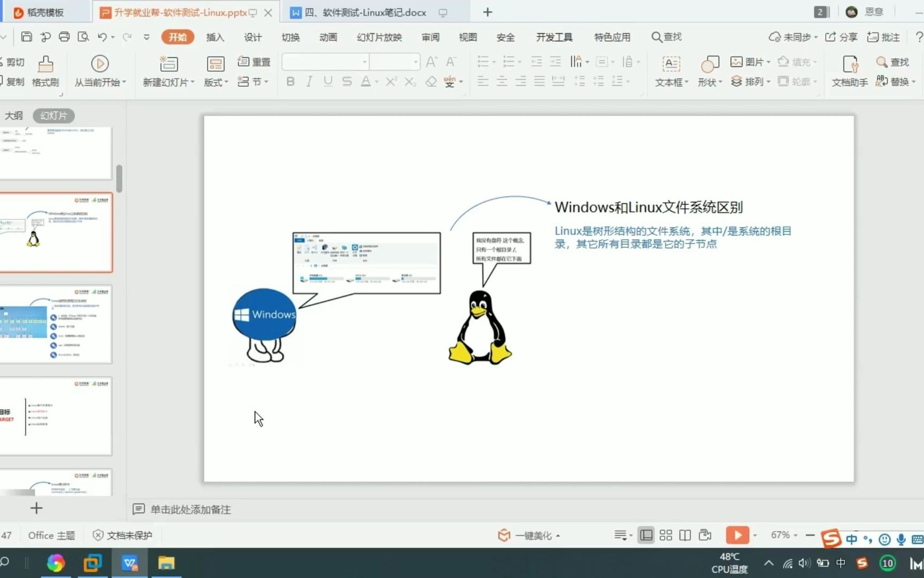
Task: Open the font name dropdown
Action: click(x=364, y=62)
